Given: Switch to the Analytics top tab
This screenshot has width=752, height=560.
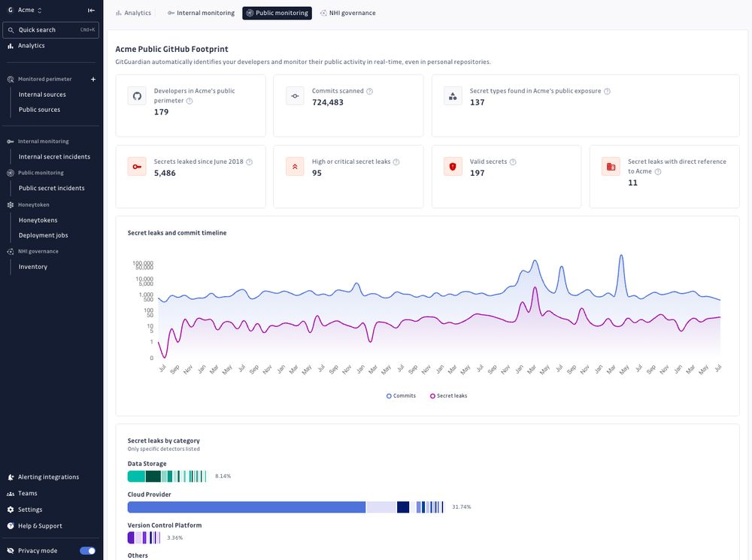Looking at the screenshot, I should point(133,13).
